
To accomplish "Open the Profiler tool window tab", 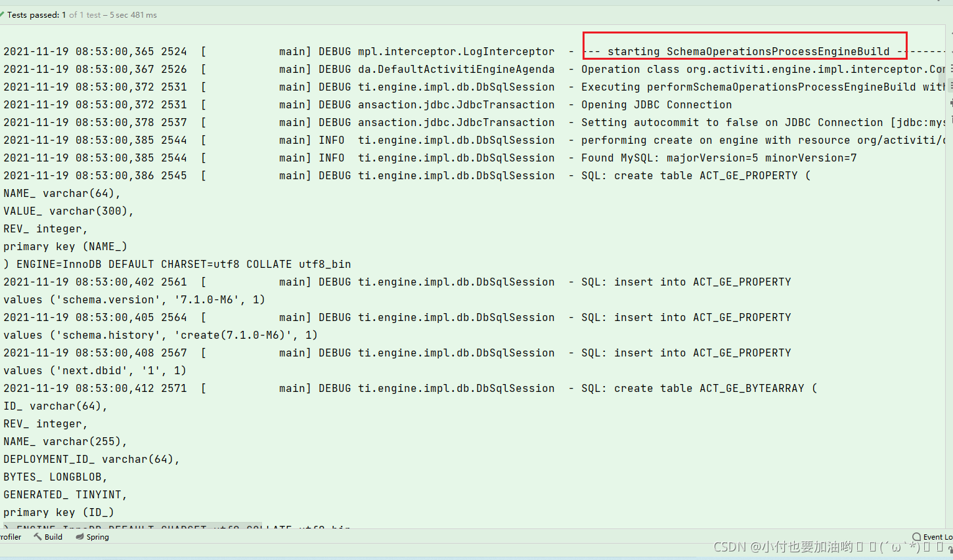I will [11, 536].
